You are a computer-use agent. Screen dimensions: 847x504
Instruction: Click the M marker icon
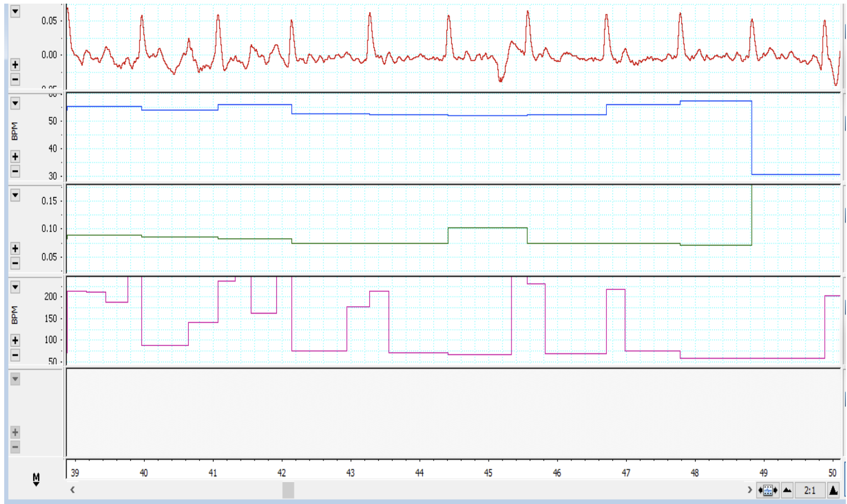pos(36,479)
